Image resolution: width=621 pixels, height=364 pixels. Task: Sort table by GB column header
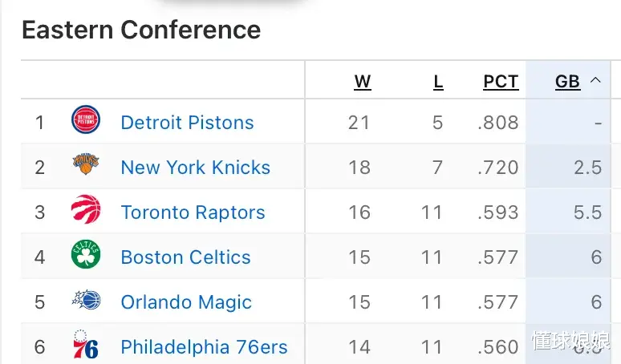(567, 82)
